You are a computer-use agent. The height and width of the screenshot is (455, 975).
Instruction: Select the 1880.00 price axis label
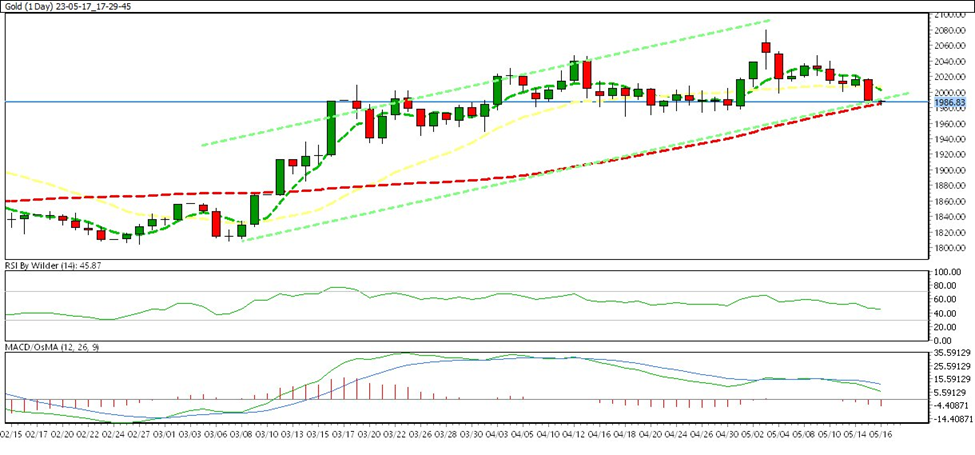click(949, 186)
